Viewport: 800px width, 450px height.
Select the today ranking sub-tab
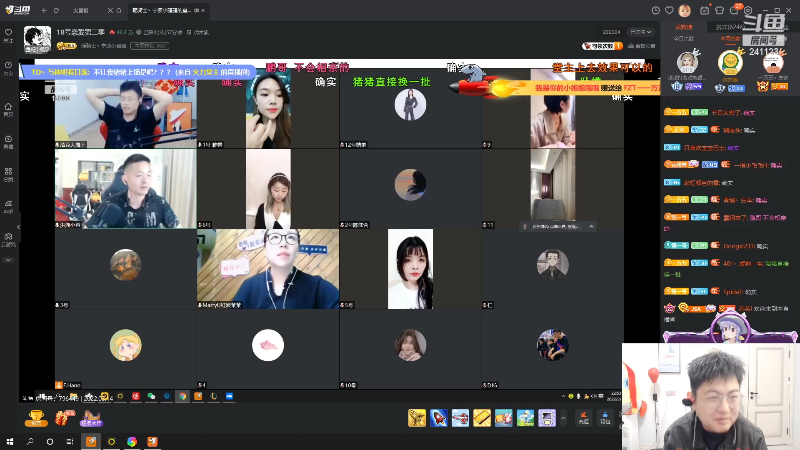[684, 39]
